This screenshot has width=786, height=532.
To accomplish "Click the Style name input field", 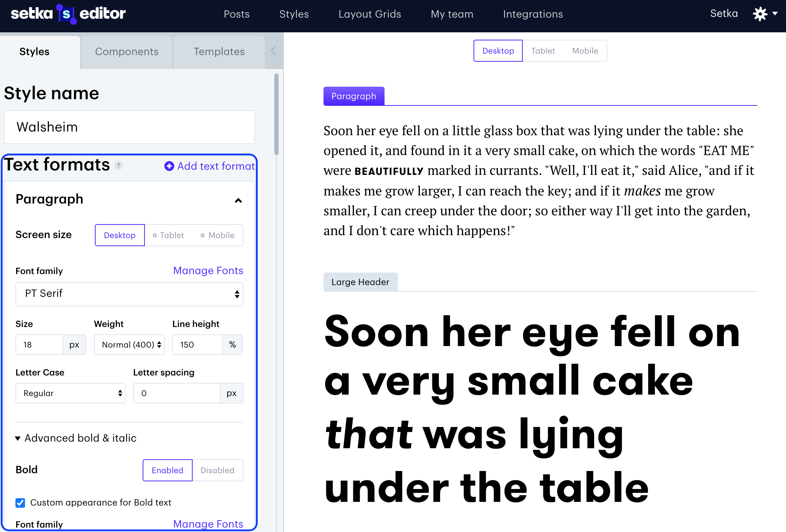I will [x=129, y=127].
